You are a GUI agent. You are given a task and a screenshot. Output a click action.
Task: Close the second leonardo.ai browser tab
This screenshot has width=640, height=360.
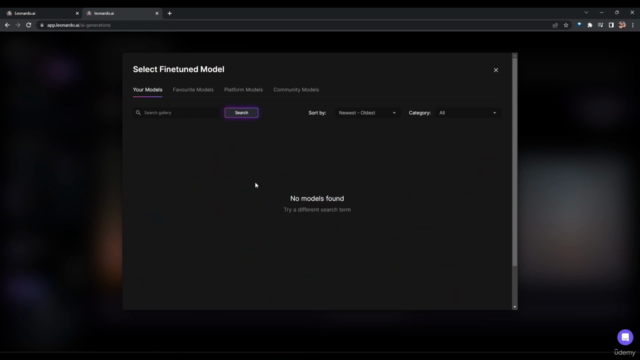coord(157,13)
